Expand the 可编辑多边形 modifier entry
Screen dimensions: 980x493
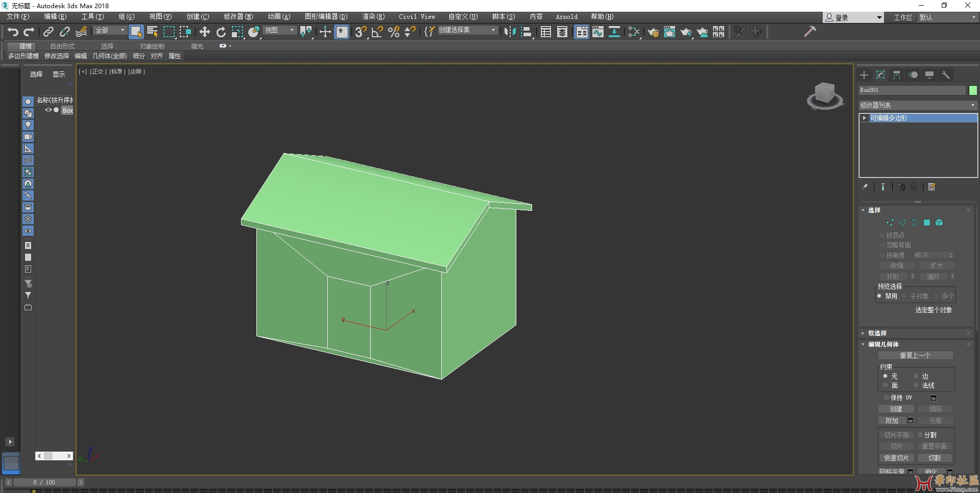click(864, 118)
